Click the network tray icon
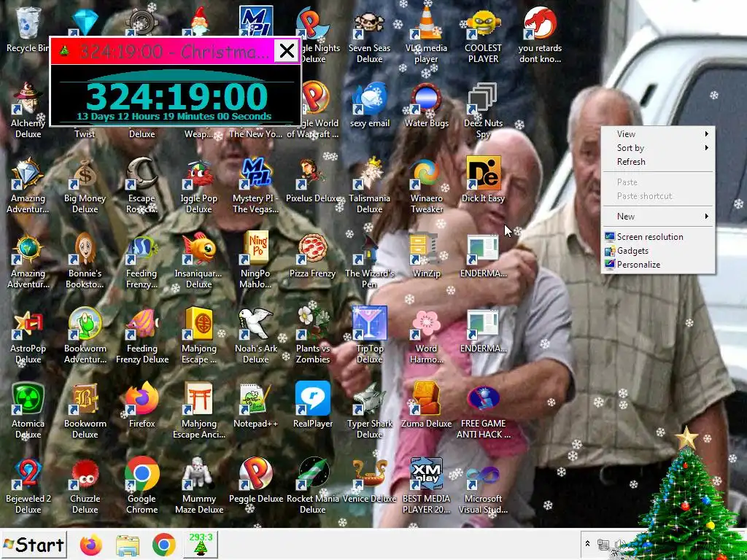 [603, 544]
